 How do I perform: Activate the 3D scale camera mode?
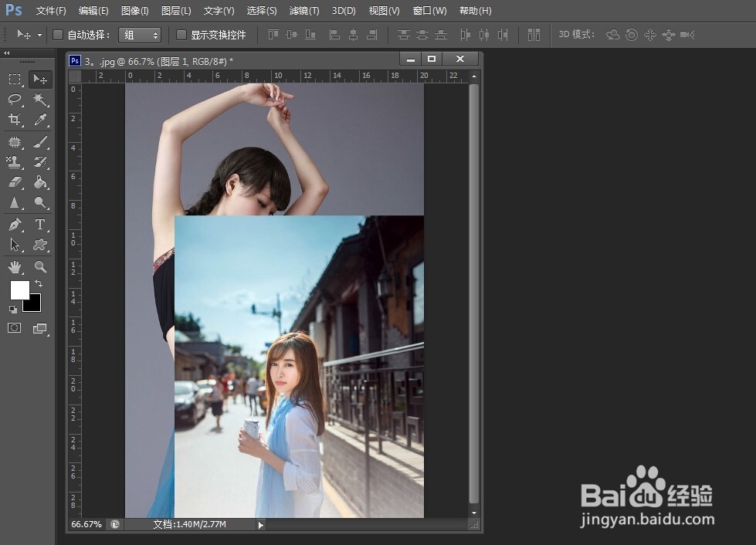point(687,35)
